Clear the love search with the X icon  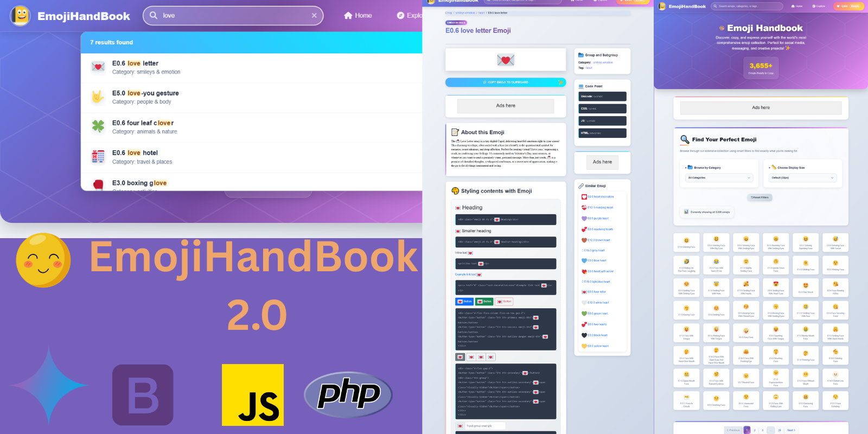(x=314, y=16)
